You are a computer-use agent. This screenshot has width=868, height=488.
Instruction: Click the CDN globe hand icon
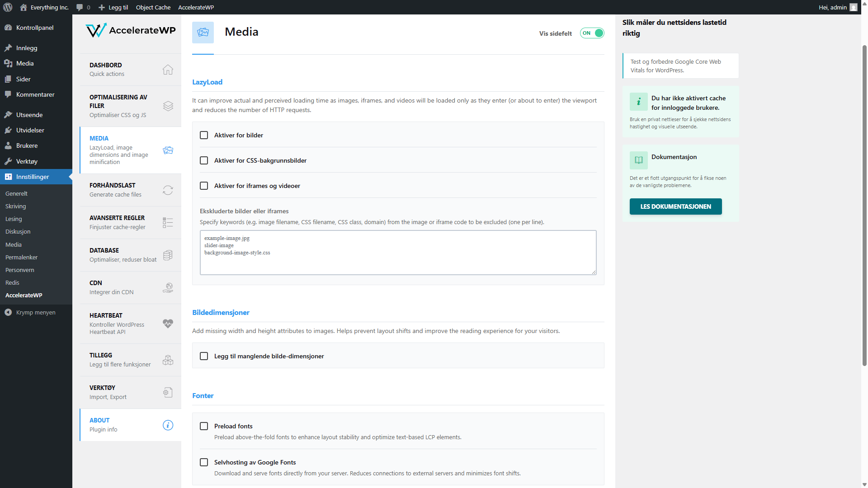pyautogui.click(x=168, y=288)
